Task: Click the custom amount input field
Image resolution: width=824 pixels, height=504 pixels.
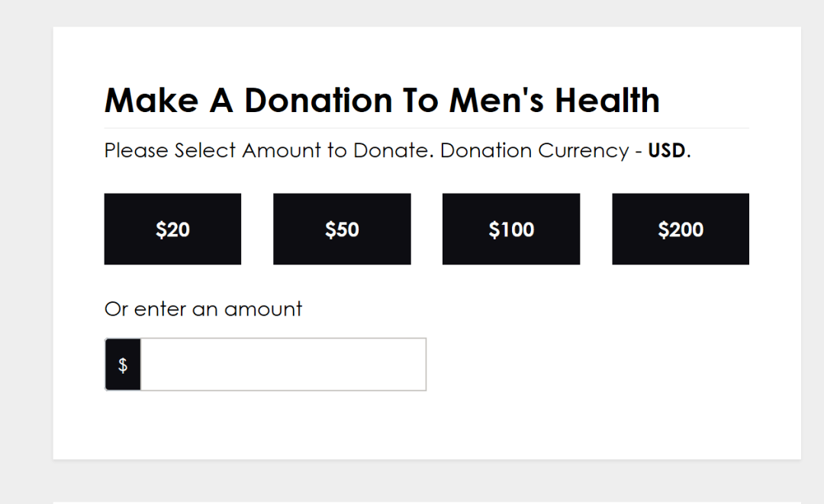Action: (282, 364)
